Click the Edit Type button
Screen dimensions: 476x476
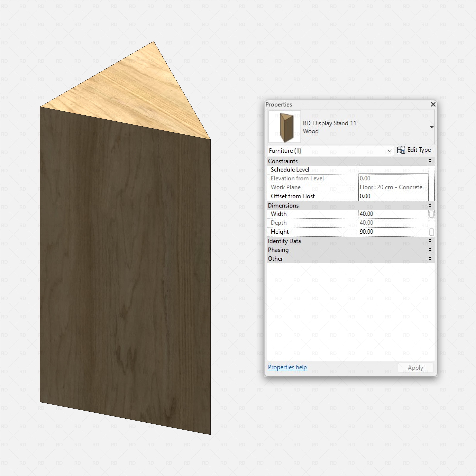414,150
